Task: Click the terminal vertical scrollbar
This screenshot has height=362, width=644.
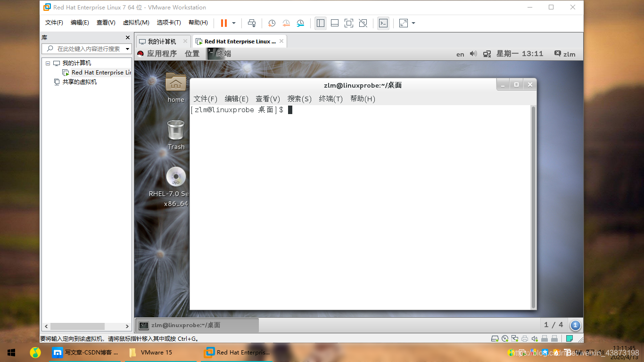Action: (534, 206)
